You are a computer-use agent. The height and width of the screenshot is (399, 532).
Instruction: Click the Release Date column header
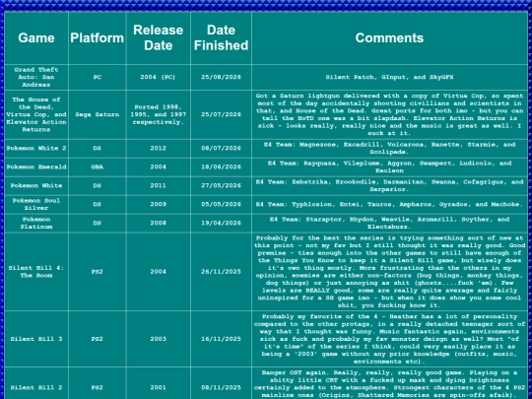coord(158,38)
